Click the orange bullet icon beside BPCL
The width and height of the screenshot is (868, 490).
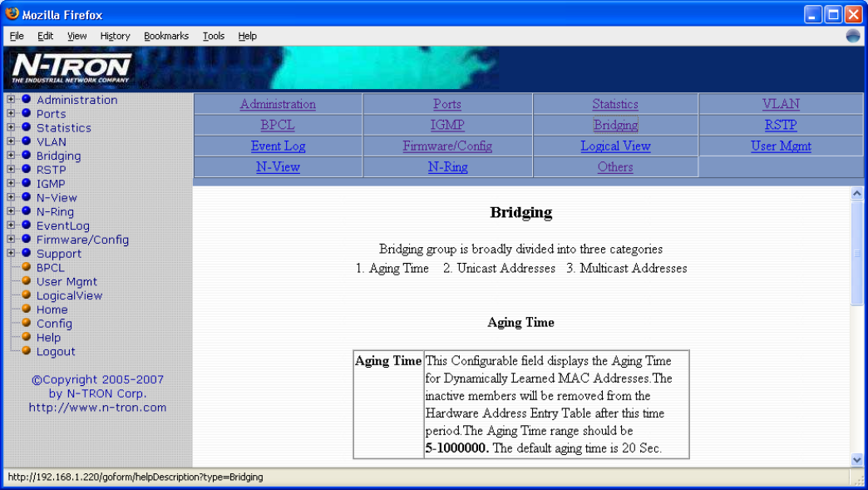(26, 268)
